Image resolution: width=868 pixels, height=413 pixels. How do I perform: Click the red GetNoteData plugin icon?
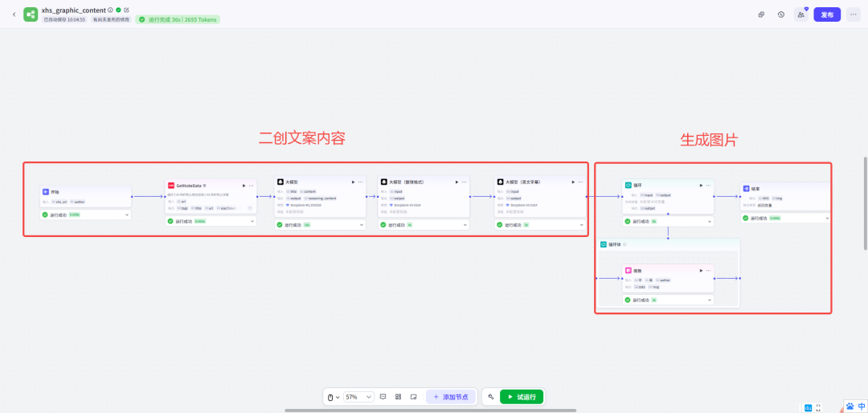coord(171,186)
